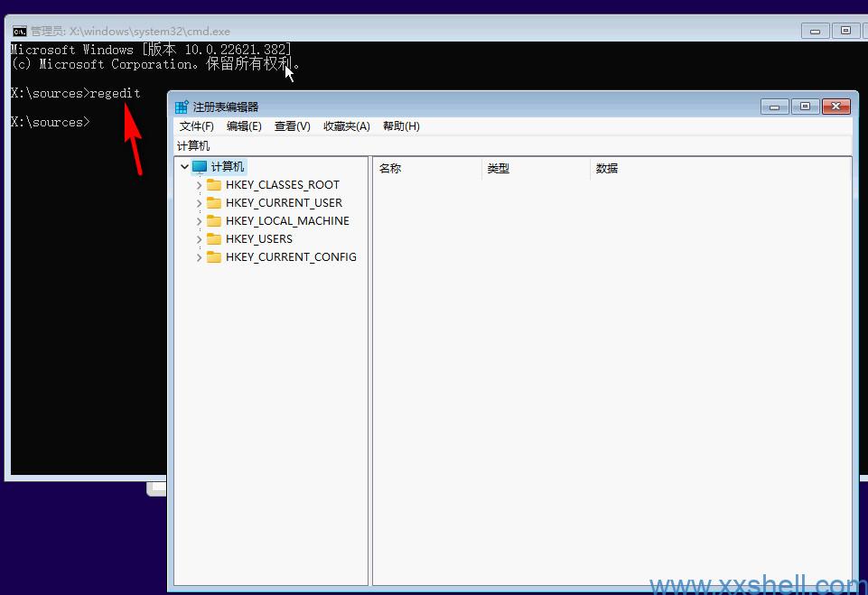Viewport: 868px width, 595px height.
Task: Click the HKEY_LOCAL_MACHINE folder icon
Action: click(214, 221)
